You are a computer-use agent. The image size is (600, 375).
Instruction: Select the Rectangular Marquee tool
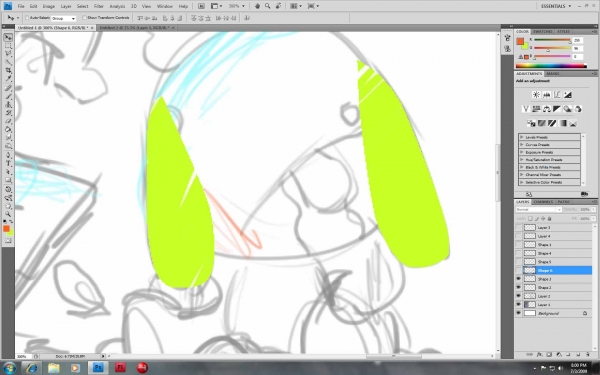click(x=8, y=46)
